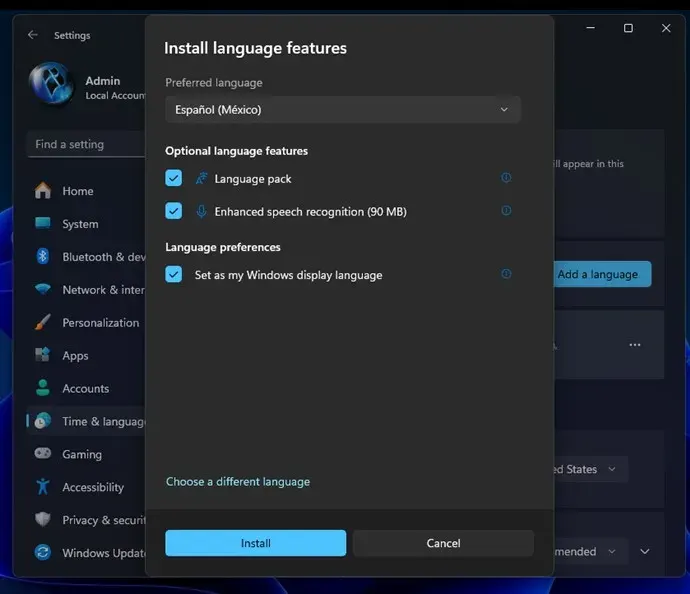Uncheck Enhanced speech recognition checkbox
Viewport: 690px width, 594px height.
tap(173, 211)
